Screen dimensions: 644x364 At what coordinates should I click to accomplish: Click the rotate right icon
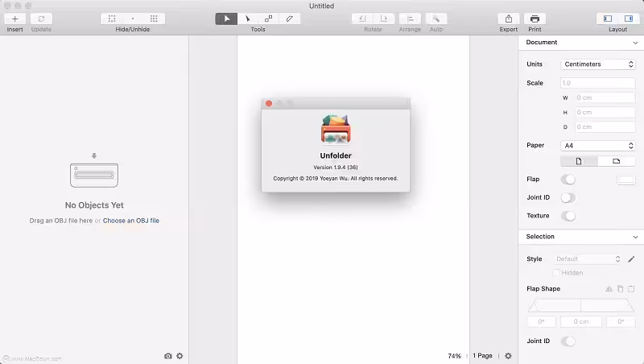[384, 19]
